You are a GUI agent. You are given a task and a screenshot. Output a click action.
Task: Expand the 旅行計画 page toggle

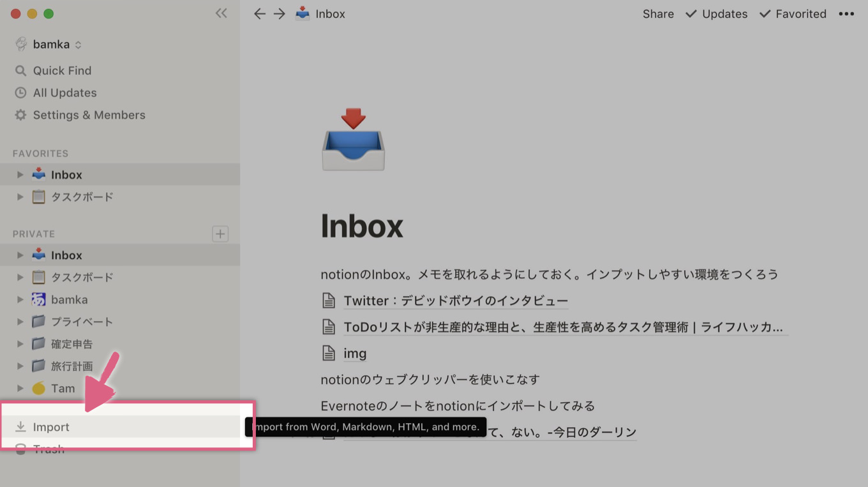(20, 367)
